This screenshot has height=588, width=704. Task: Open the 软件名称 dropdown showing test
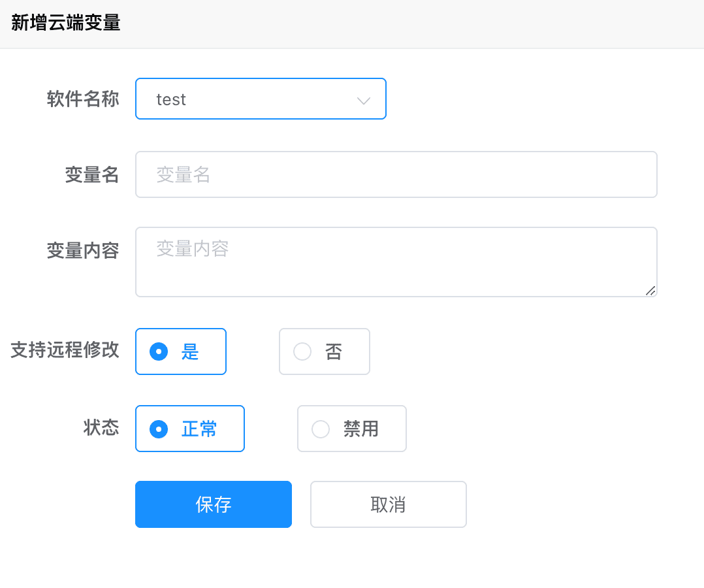261,99
